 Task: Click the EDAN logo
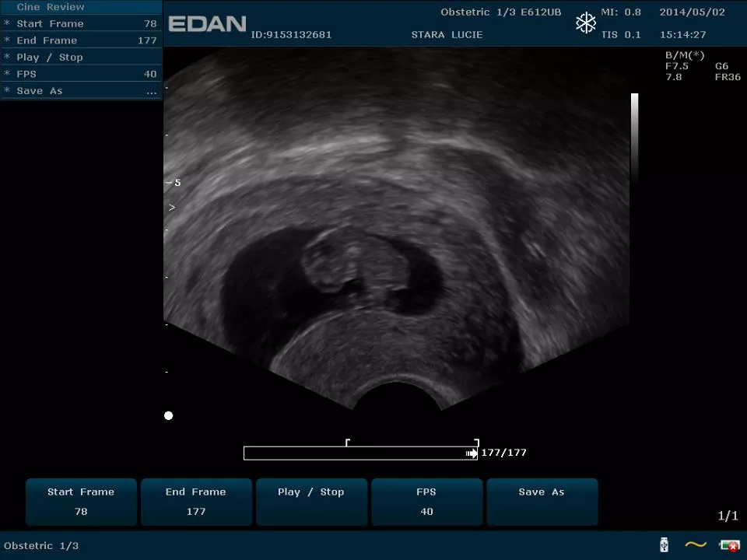(207, 24)
